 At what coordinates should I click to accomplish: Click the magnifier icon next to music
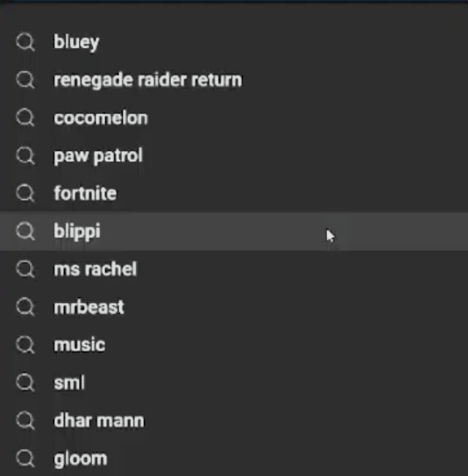(25, 345)
